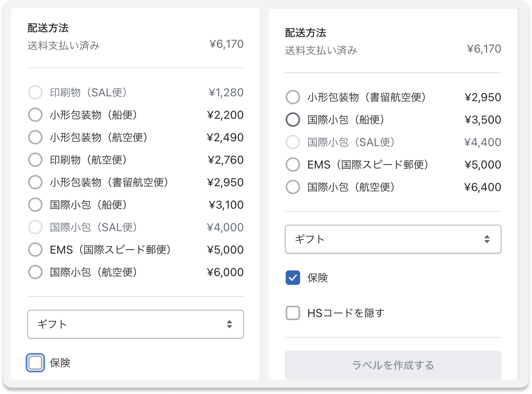
Task: Pick 小形包装物（書留航空便） in left panel
Action: pyautogui.click(x=35, y=182)
